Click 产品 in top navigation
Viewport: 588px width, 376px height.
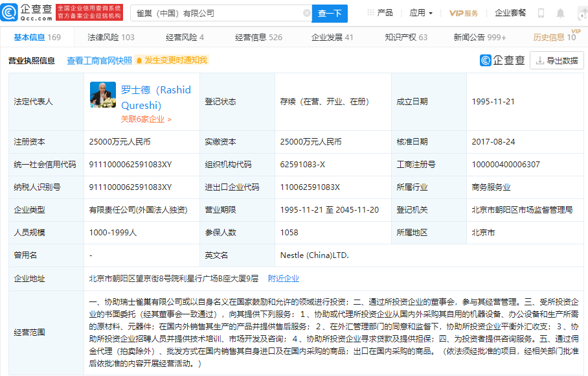pyautogui.click(x=385, y=13)
